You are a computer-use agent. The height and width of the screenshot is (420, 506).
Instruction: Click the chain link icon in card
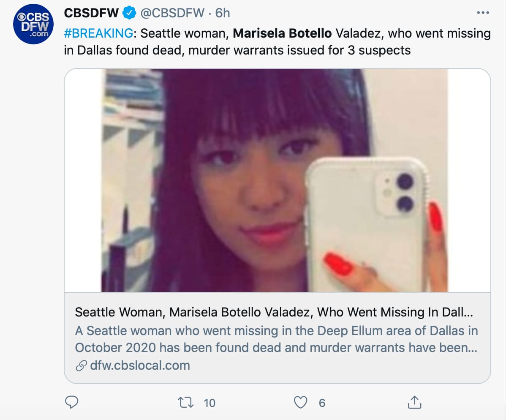click(81, 366)
